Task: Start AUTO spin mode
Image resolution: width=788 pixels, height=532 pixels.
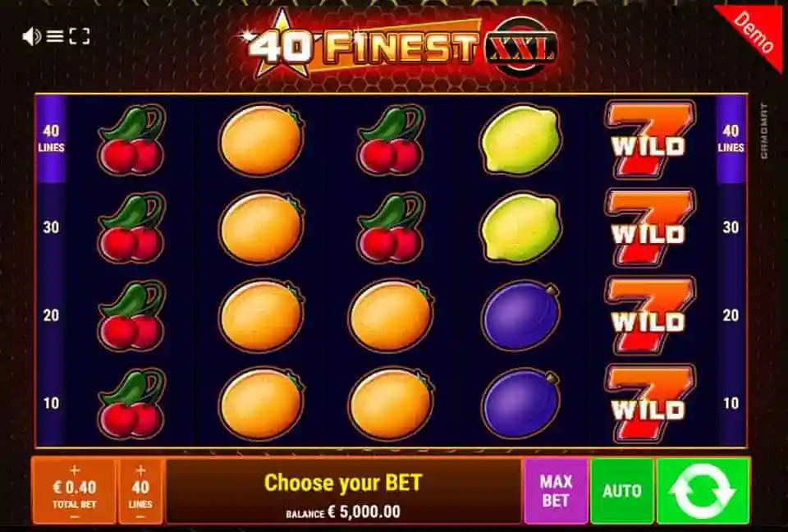Action: pyautogui.click(x=622, y=491)
